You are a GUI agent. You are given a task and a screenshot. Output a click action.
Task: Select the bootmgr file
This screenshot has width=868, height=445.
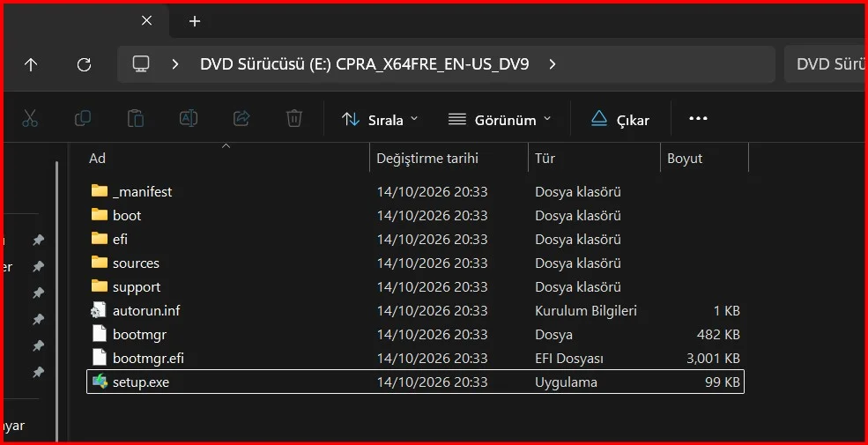pos(416,334)
